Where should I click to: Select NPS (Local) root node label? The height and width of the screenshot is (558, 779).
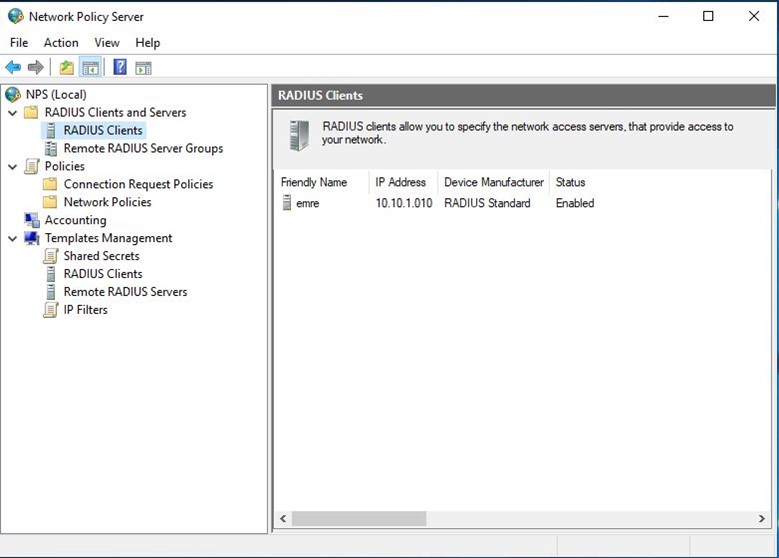tap(56, 94)
